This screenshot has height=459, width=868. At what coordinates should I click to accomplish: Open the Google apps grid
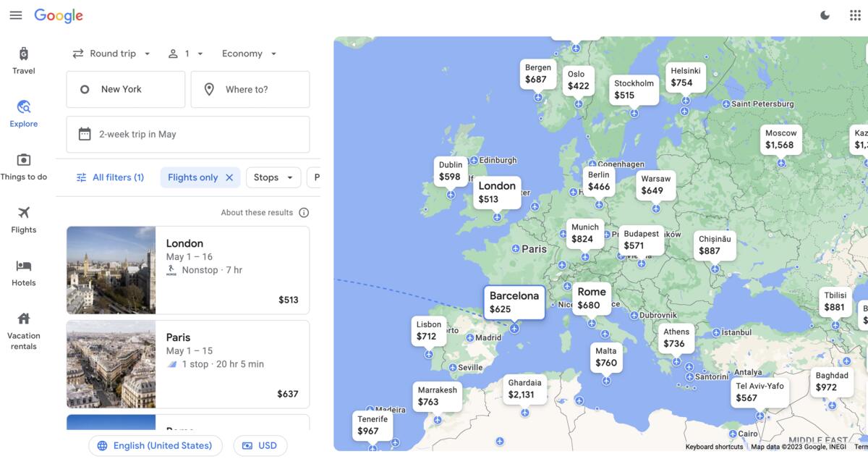[854, 14]
